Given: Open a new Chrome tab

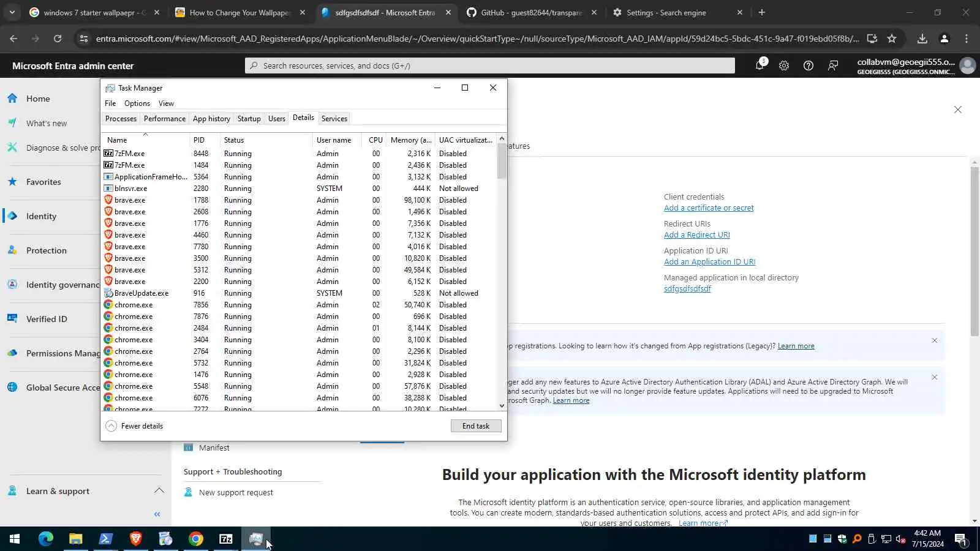Looking at the screenshot, I should pos(762,12).
